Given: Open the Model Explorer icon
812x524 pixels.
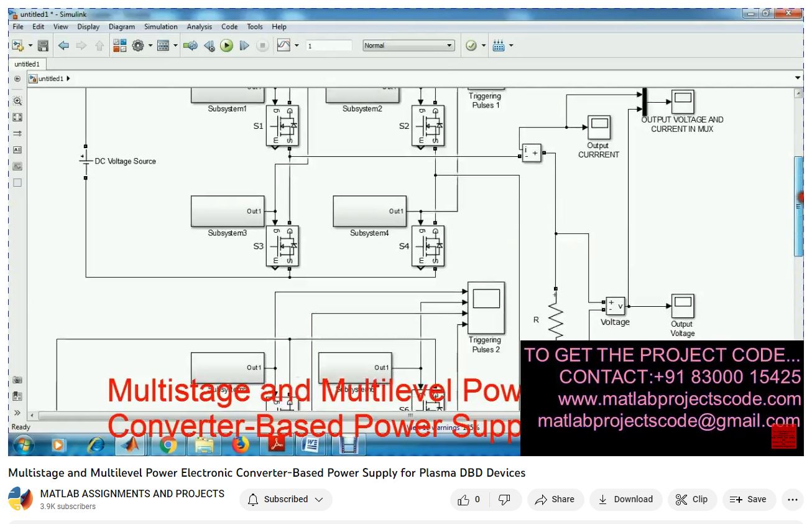Looking at the screenshot, I should pyautogui.click(x=163, y=45).
